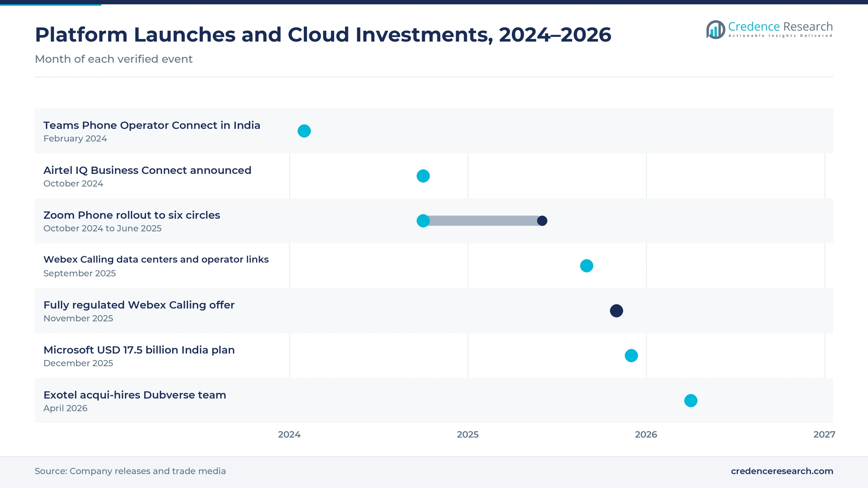Viewport: 868px width, 488px height.
Task: Click the September 2025 date text
Action: click(80, 273)
